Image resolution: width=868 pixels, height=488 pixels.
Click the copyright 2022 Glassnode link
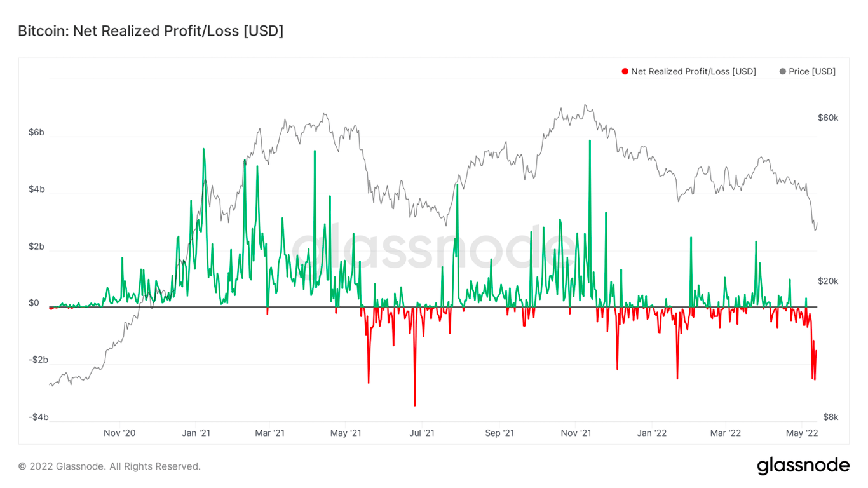(108, 466)
